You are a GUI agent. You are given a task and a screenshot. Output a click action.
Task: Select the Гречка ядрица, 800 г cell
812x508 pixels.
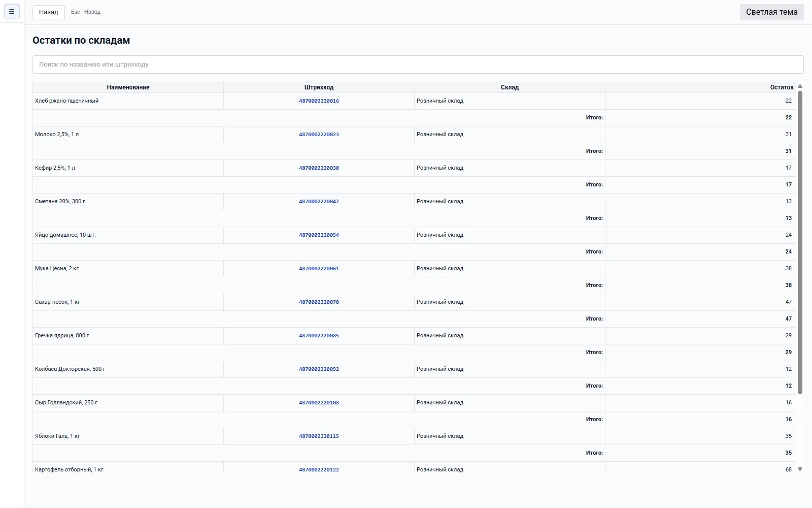click(128, 335)
